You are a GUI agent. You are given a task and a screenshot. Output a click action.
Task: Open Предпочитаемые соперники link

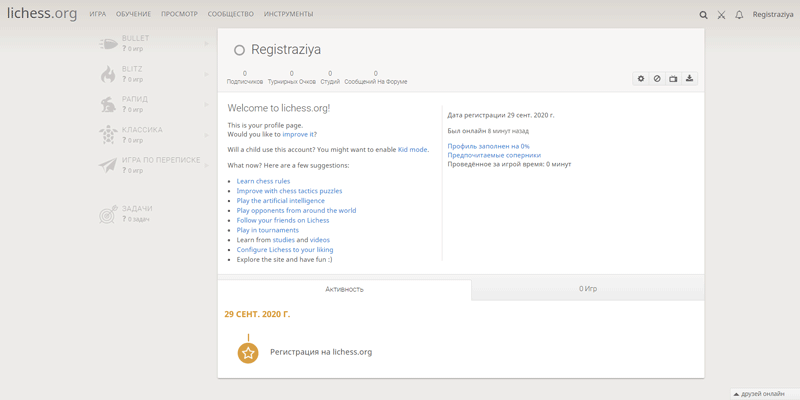(494, 155)
